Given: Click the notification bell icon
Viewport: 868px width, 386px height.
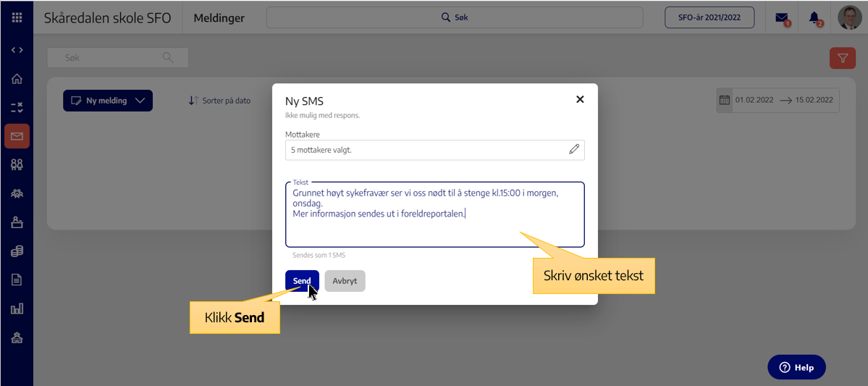Looking at the screenshot, I should coord(814,17).
